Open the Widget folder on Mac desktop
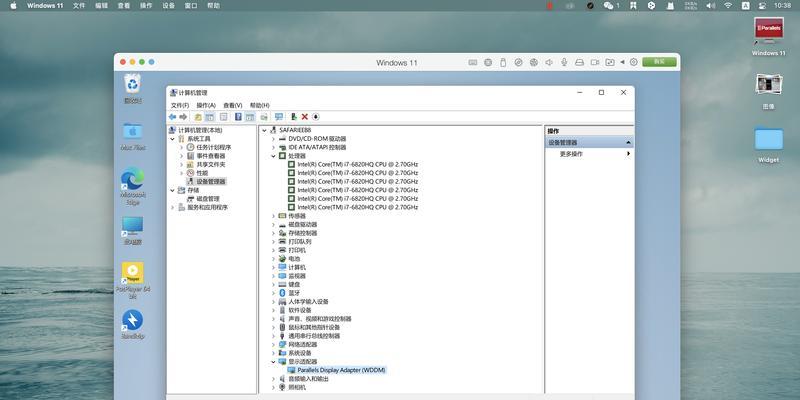The image size is (800, 400). [768, 144]
